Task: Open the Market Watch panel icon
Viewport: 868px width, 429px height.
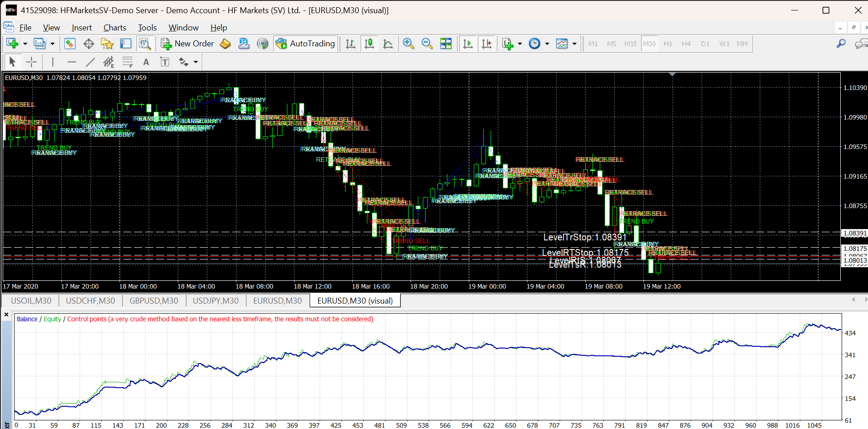Action: pos(70,44)
